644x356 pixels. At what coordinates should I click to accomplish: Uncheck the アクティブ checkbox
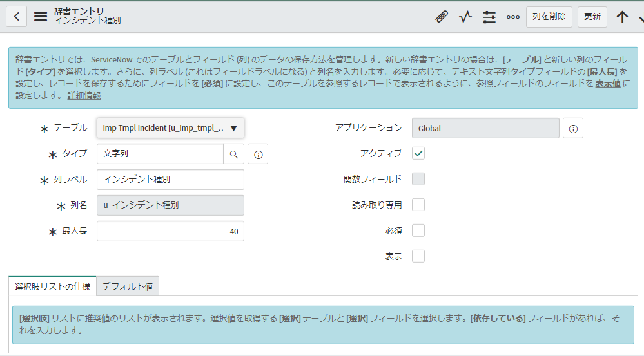(418, 153)
